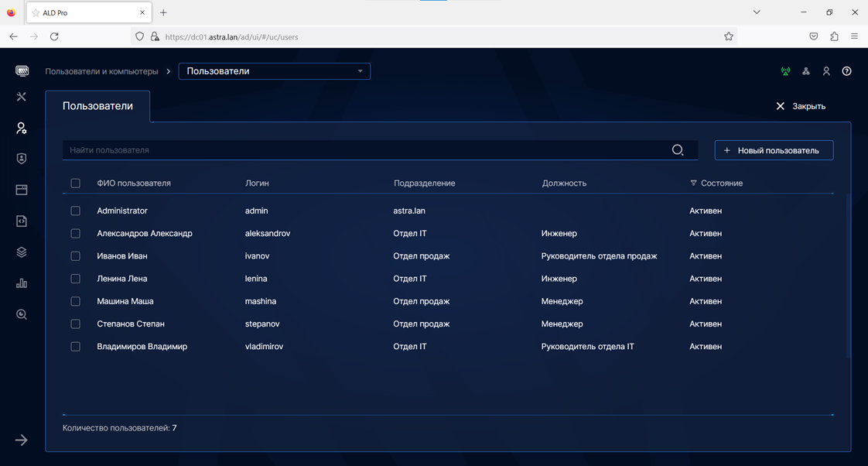Open the shield with person sidebar icon
Screen dimensions: 868x466
22,159
